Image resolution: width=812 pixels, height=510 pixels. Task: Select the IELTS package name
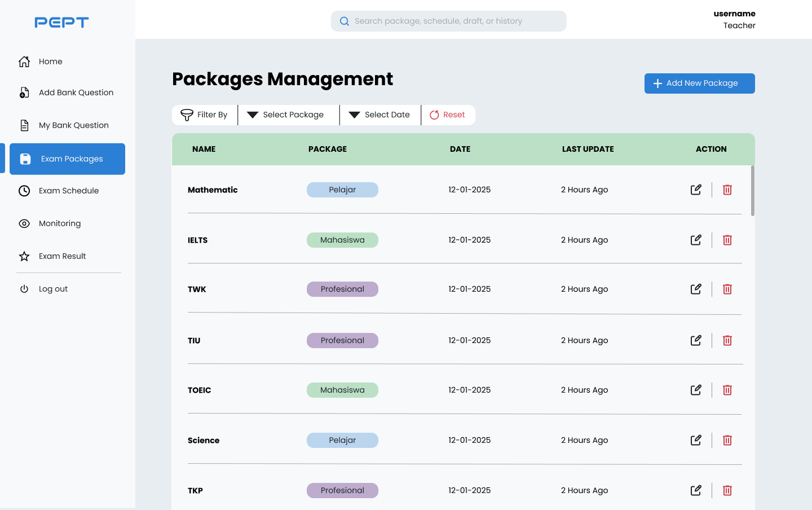197,240
